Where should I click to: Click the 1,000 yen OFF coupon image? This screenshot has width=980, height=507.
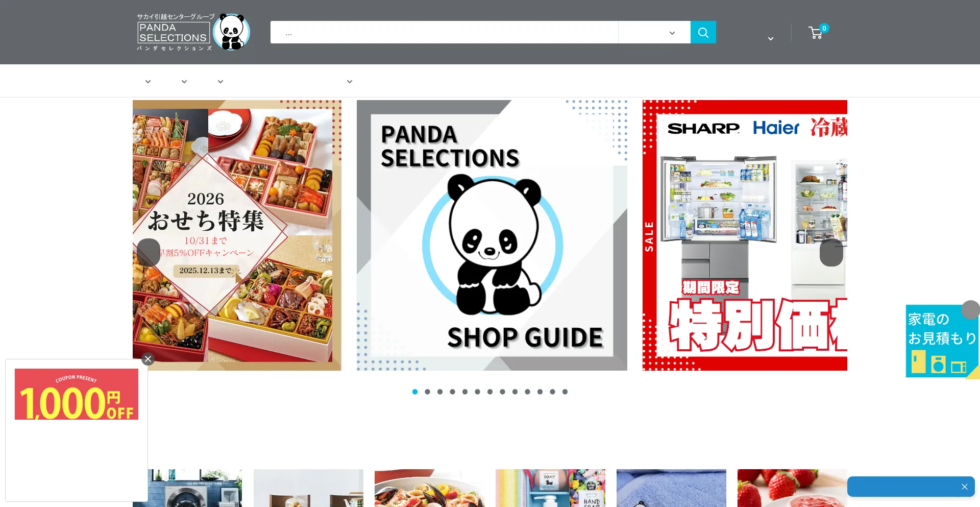77,394
